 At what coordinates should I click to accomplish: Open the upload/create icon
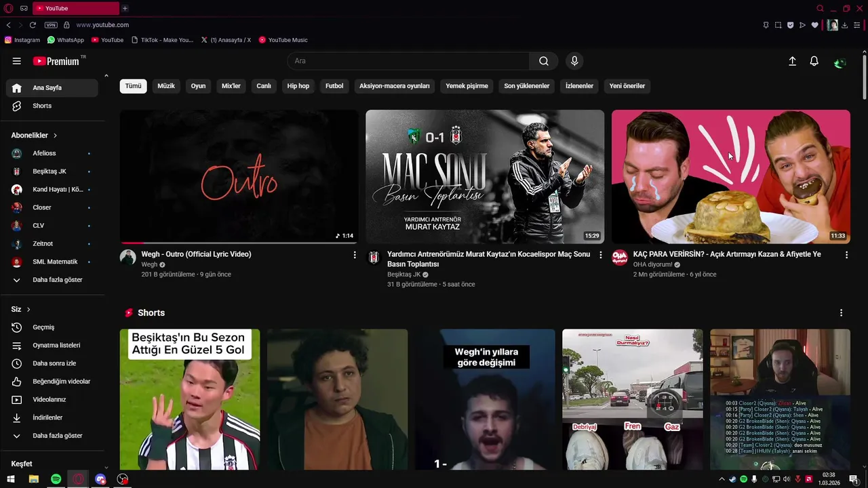coord(792,61)
